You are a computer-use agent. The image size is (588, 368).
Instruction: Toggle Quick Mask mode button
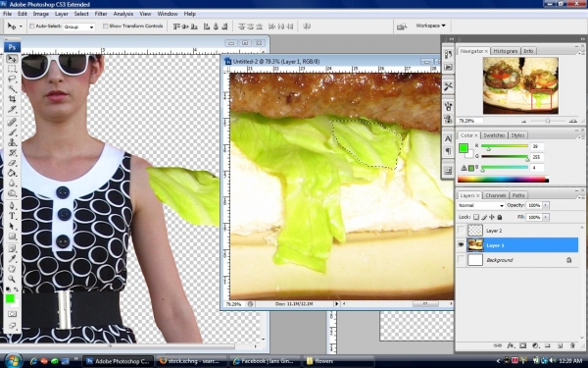click(x=12, y=314)
